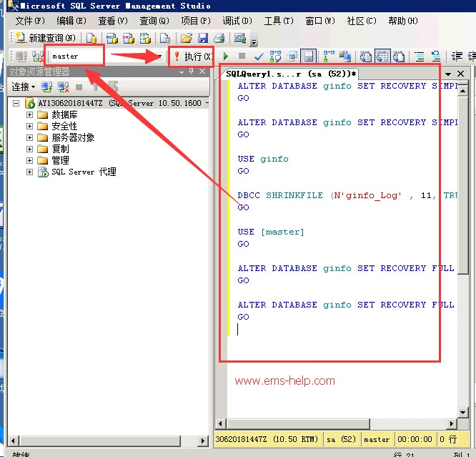The width and height of the screenshot is (476, 457).
Task: Click the Open File folder icon
Action: coord(186,39)
